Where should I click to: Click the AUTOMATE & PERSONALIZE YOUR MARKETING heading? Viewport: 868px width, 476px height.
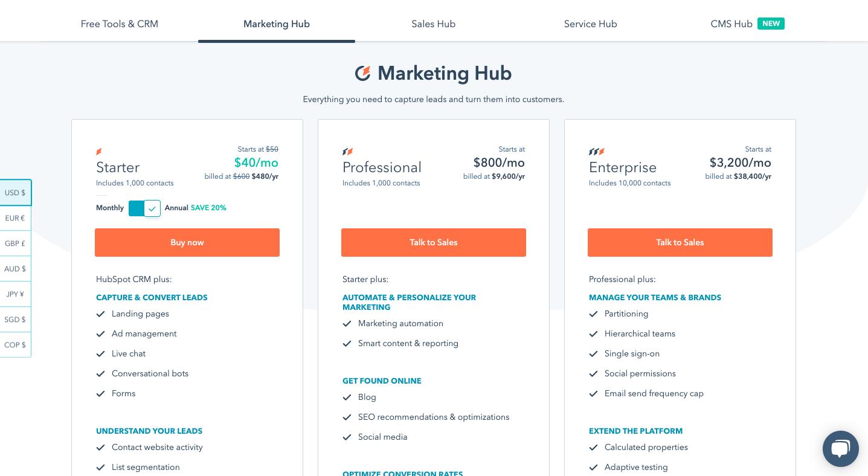coord(409,303)
